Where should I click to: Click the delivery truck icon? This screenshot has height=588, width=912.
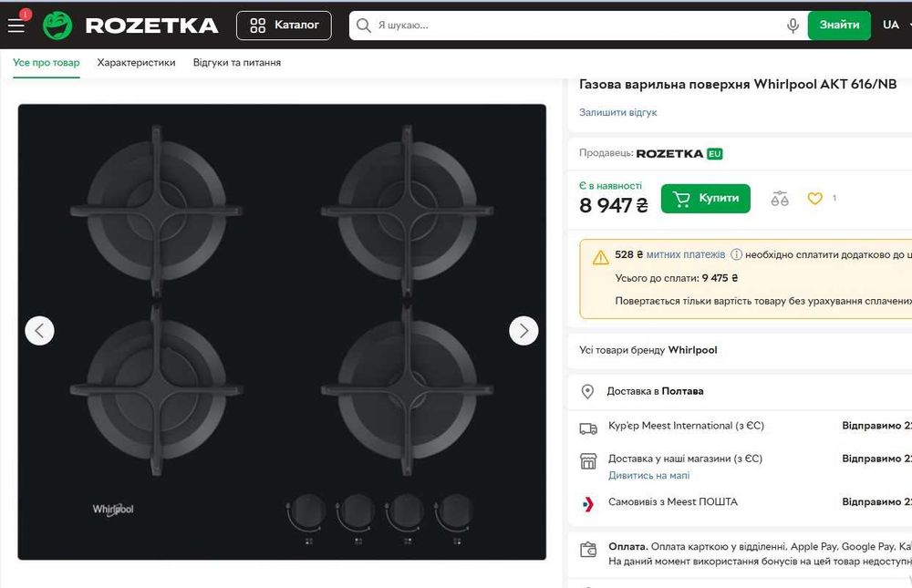point(588,428)
